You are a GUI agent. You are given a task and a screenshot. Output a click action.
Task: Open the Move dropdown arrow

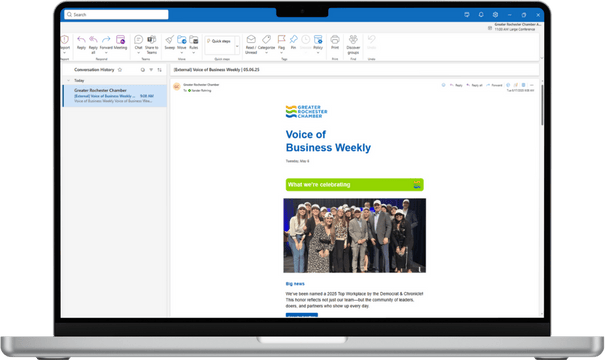182,53
